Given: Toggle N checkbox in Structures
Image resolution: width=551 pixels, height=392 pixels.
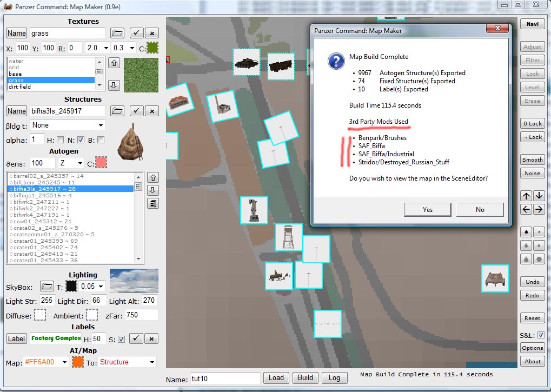Looking at the screenshot, I should pyautogui.click(x=81, y=140).
